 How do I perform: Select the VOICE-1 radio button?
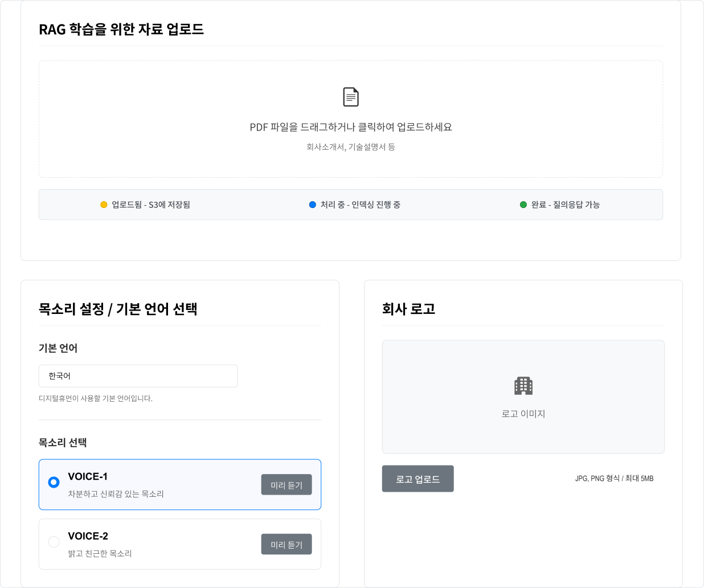[54, 483]
